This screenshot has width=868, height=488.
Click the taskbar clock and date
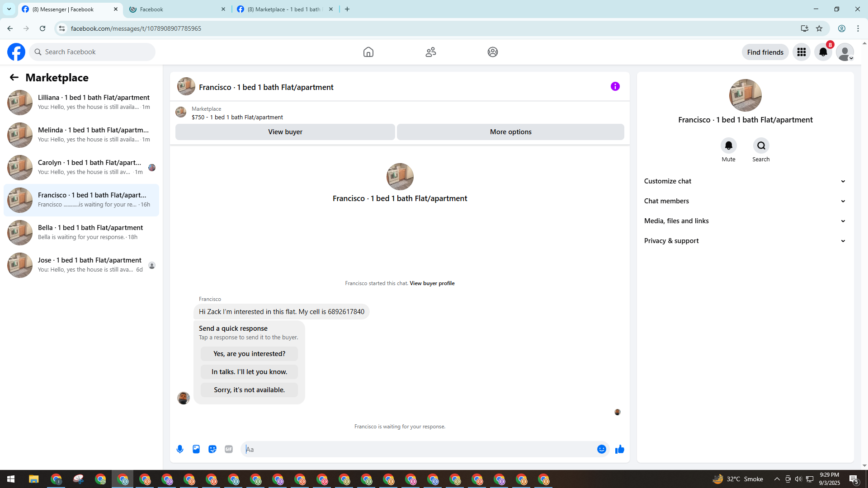click(830, 479)
